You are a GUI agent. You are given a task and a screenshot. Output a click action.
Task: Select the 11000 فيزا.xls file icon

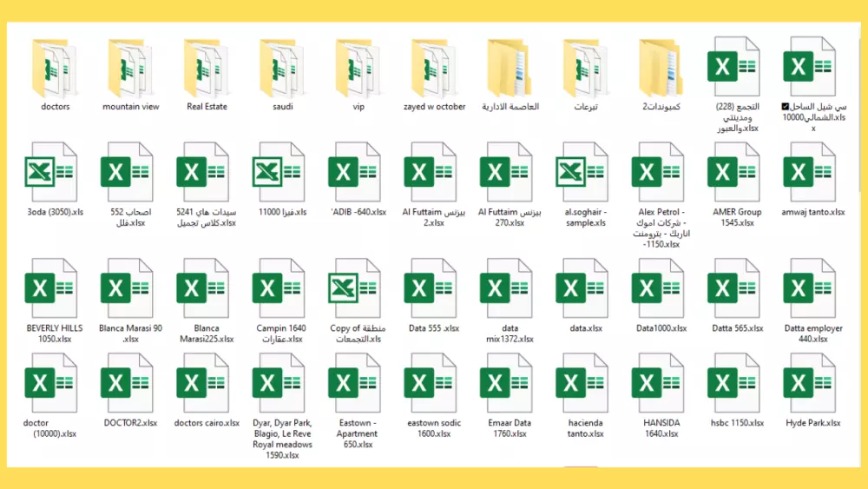click(x=279, y=172)
